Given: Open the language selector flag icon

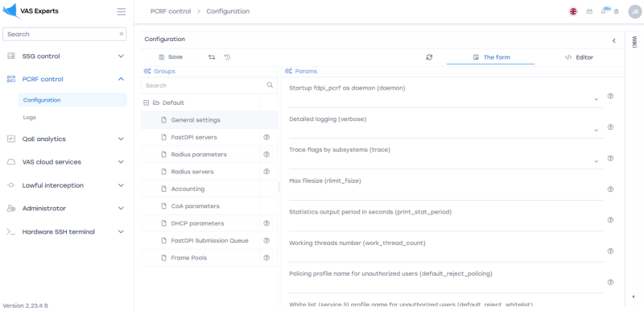Looking at the screenshot, I should 573,11.
